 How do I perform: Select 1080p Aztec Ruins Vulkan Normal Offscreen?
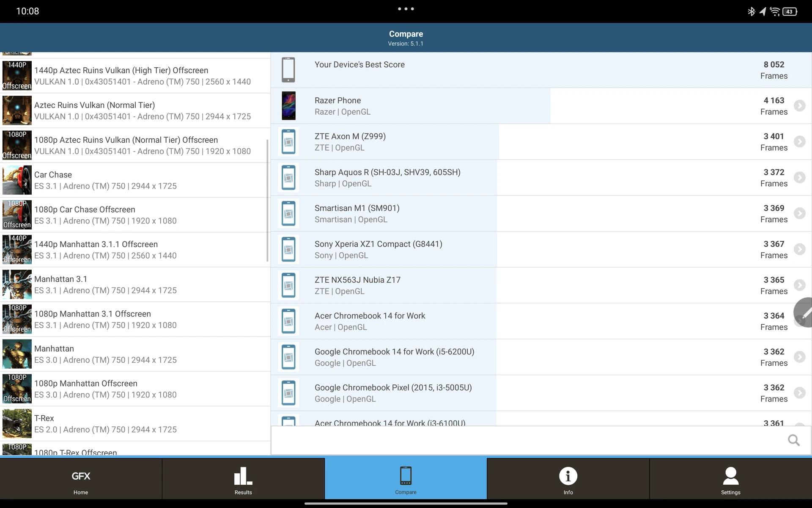tap(135, 145)
